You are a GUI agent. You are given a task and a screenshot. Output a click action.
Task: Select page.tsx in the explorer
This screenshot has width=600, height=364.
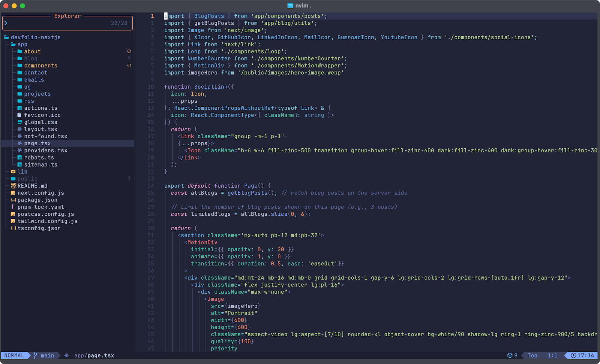(x=37, y=143)
